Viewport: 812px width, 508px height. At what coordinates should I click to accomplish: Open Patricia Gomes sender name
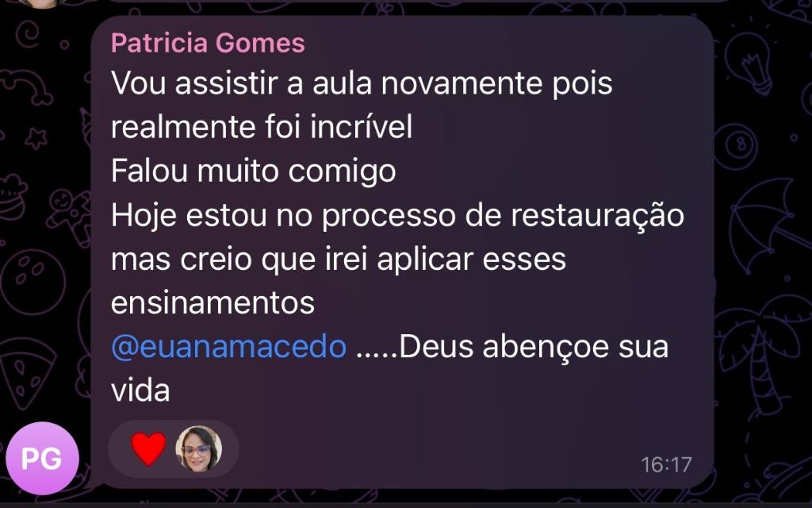[x=208, y=43]
